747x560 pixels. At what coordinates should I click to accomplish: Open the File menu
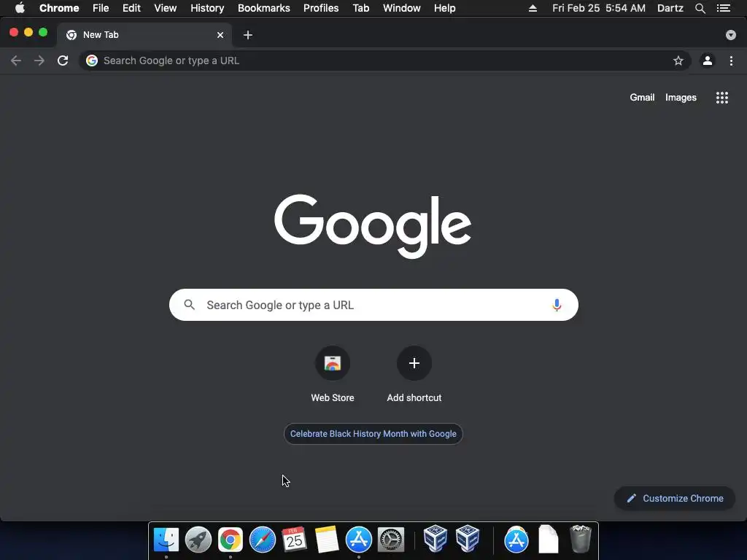pyautogui.click(x=101, y=8)
